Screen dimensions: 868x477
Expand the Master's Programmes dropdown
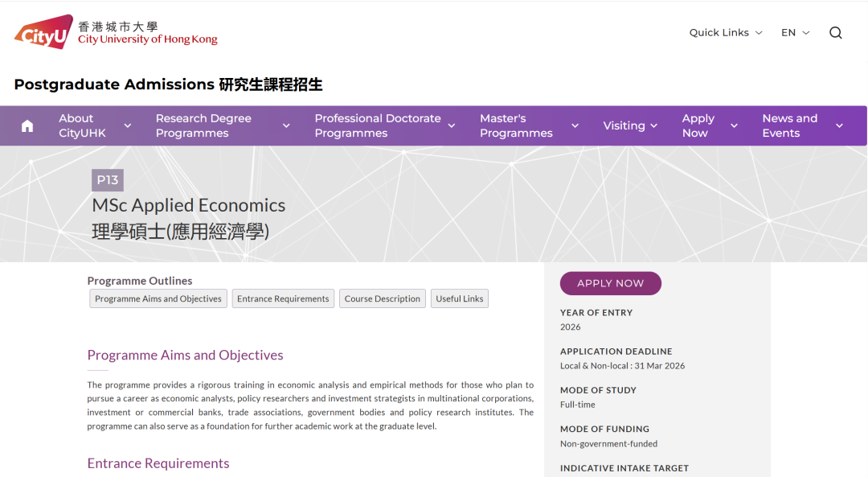[x=574, y=125]
